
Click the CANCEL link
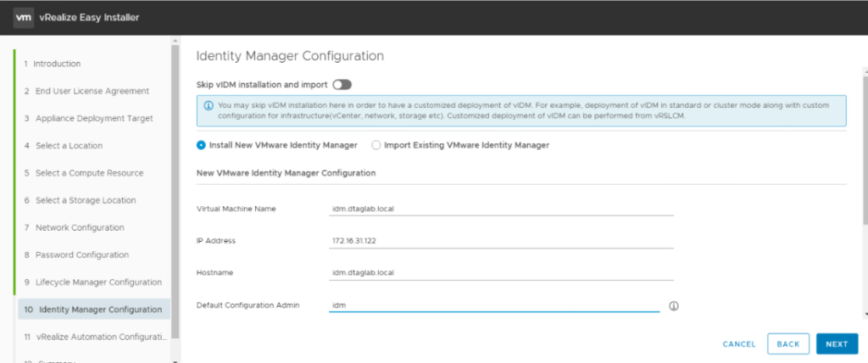pos(738,344)
